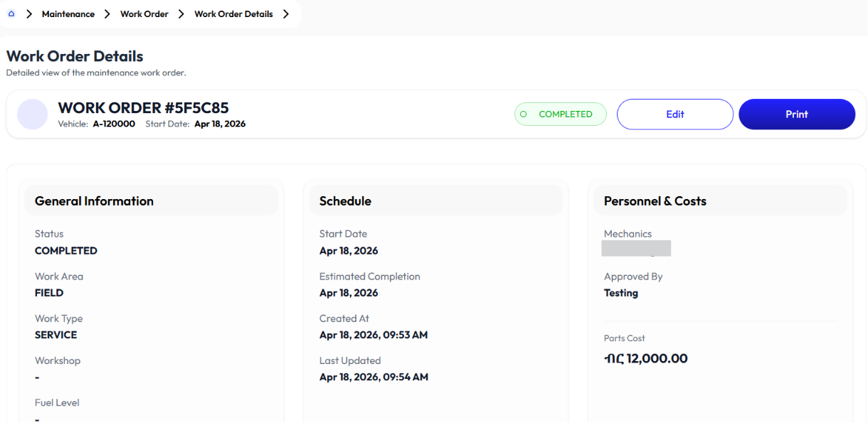Click Approved By value Testing

621,293
